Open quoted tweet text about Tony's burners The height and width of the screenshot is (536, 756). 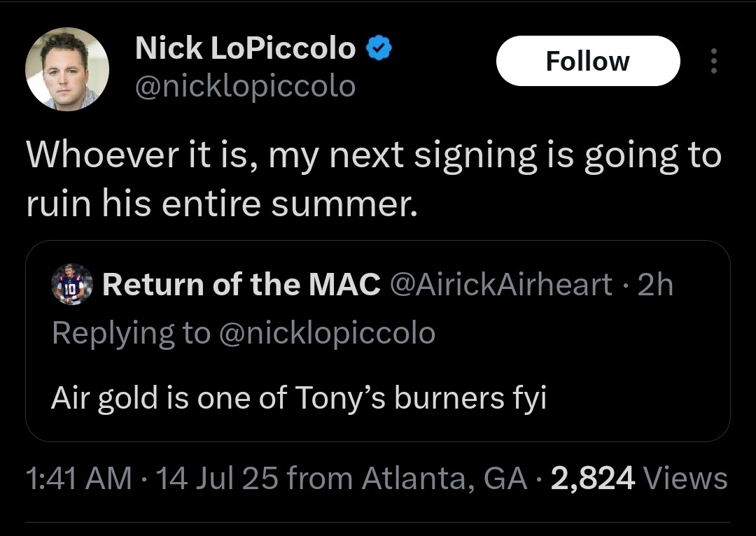(x=297, y=397)
